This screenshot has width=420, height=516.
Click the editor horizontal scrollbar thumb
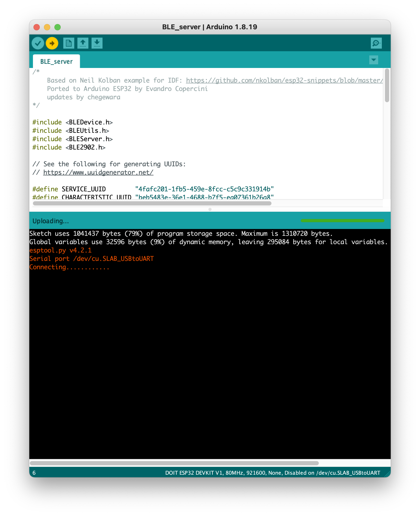152,204
